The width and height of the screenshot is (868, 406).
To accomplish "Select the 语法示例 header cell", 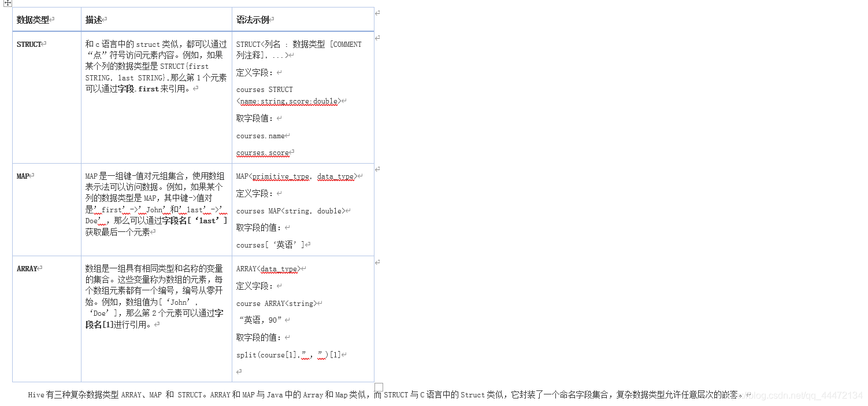I will 248,19.
